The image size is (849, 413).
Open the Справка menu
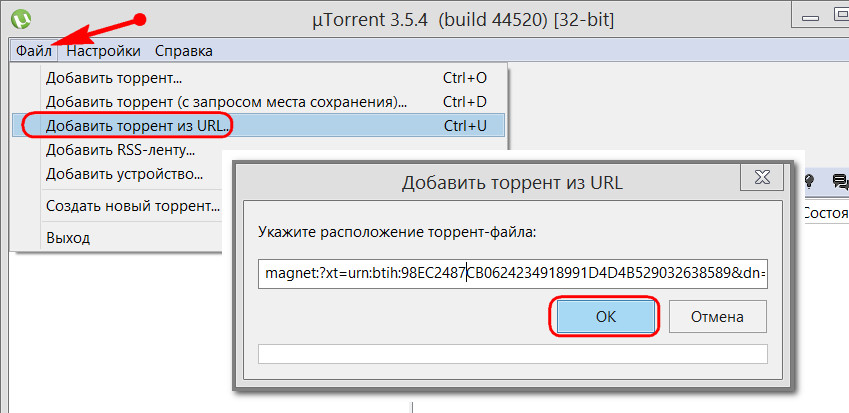click(184, 51)
